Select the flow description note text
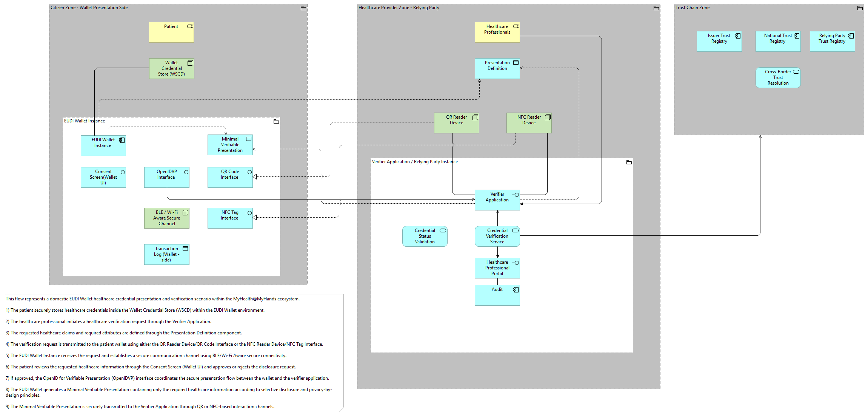Image resolution: width=868 pixels, height=416 pixels. point(174,353)
